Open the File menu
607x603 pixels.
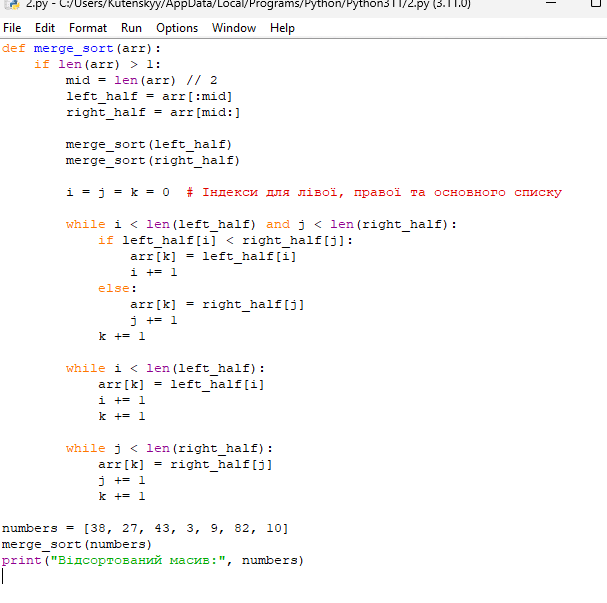12,28
